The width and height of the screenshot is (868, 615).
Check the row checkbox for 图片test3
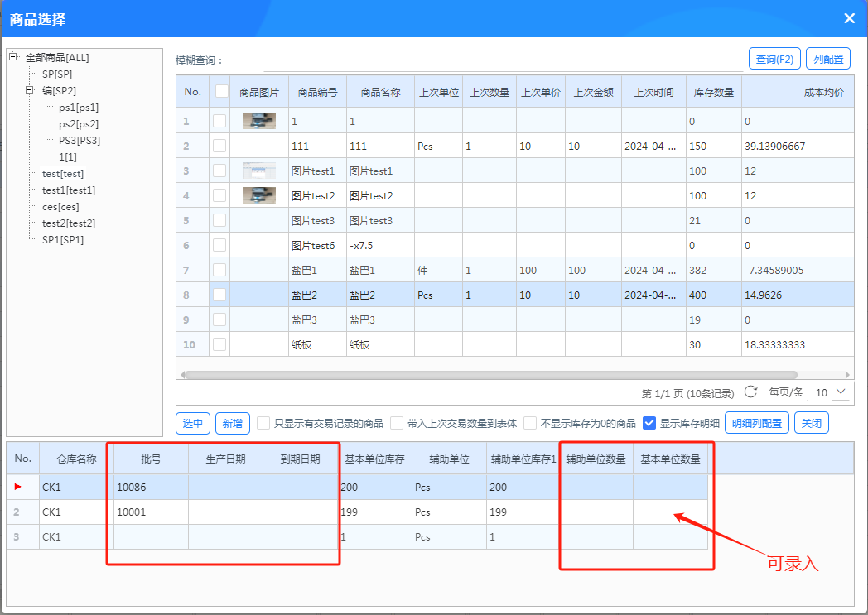(219, 220)
